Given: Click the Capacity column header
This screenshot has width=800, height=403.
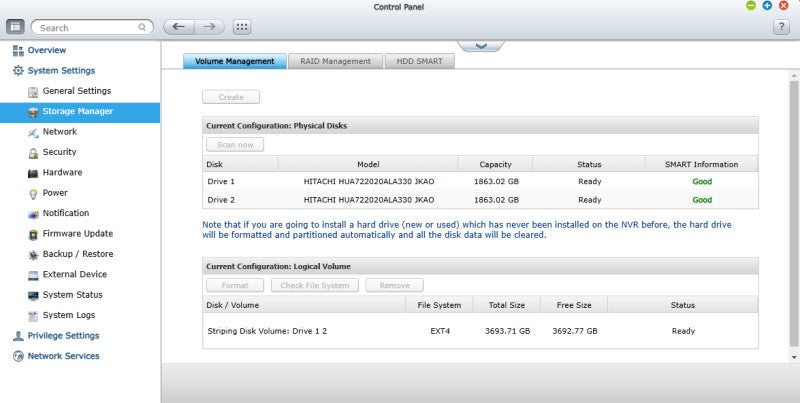Looking at the screenshot, I should pos(495,164).
